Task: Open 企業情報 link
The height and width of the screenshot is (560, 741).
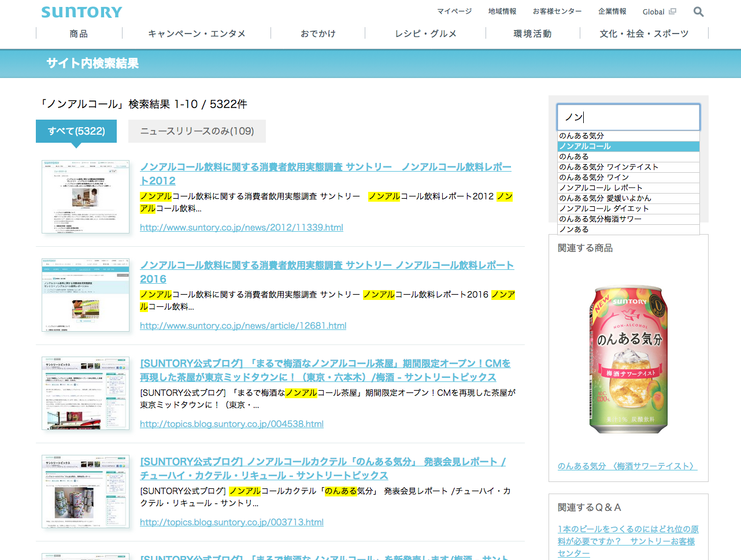Action: point(612,12)
